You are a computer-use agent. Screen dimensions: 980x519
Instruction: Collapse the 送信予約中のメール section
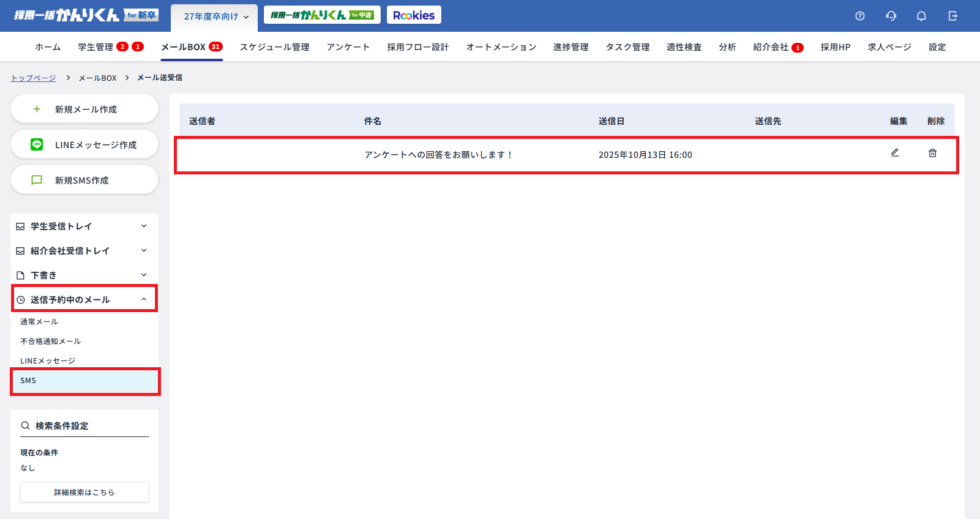pos(144,299)
